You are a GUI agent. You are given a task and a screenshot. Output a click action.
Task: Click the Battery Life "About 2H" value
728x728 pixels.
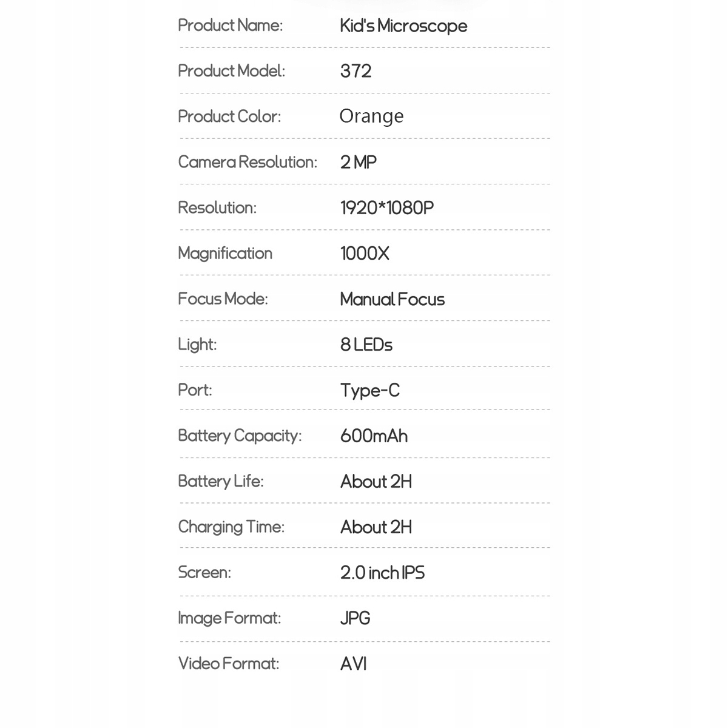click(376, 481)
